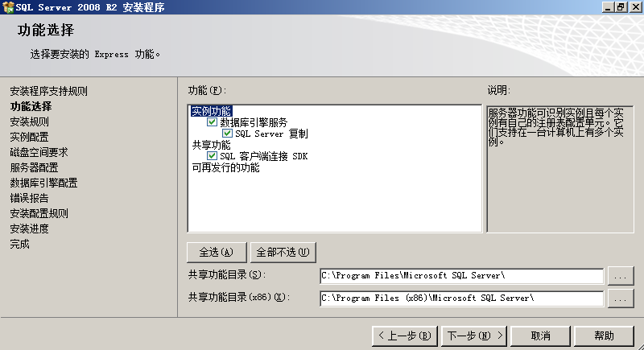Browse for the 共享功能目录 folder

pyautogui.click(x=620, y=276)
